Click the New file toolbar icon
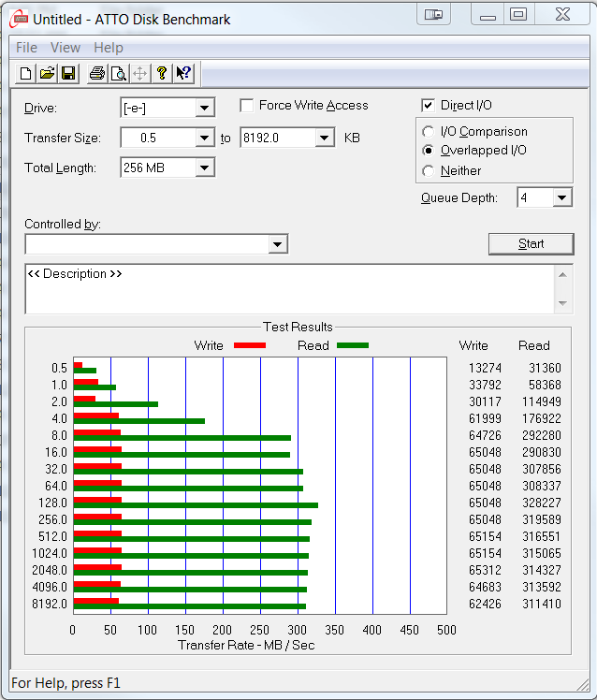 click(x=26, y=73)
